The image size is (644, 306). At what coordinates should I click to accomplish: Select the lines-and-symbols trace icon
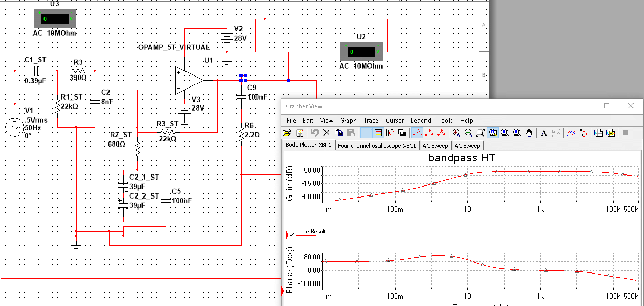point(442,133)
